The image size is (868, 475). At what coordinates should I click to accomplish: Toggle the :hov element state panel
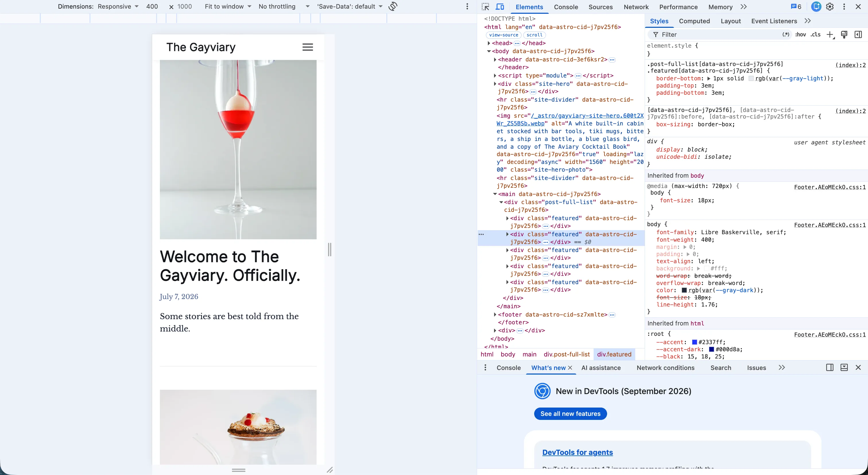800,34
